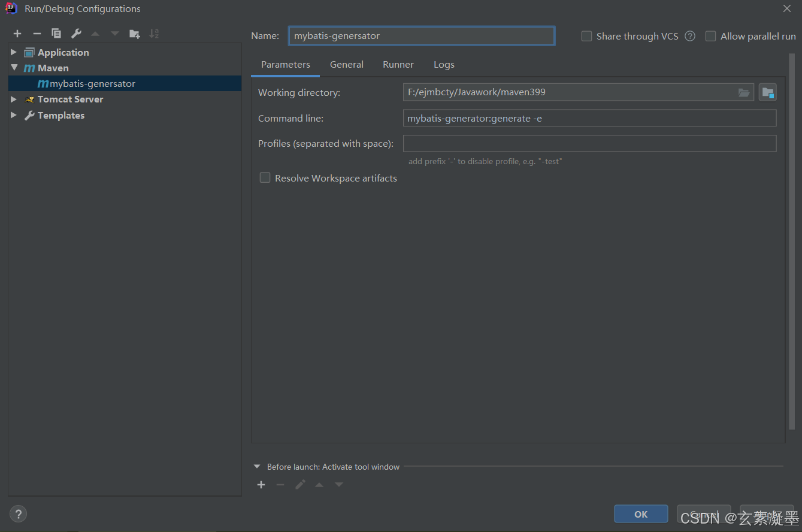This screenshot has height=532, width=802.
Task: Enable Share through VCS checkbox
Action: point(586,36)
